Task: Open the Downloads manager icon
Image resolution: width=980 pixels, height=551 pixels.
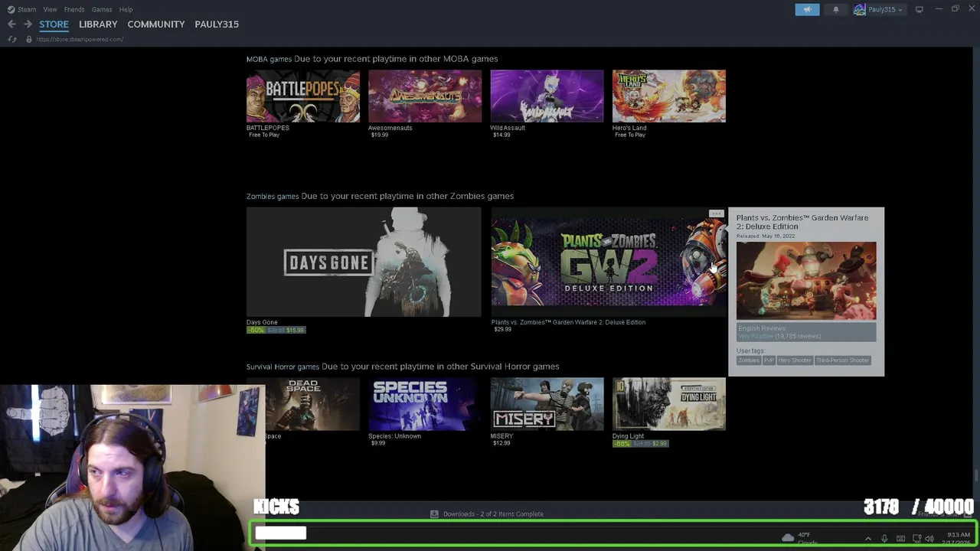Action: point(434,514)
